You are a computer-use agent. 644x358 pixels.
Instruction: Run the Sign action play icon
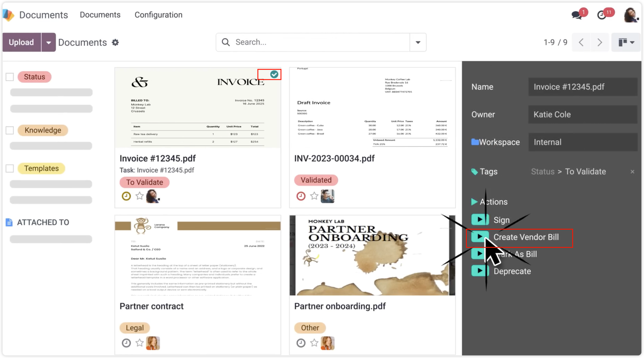tap(480, 220)
